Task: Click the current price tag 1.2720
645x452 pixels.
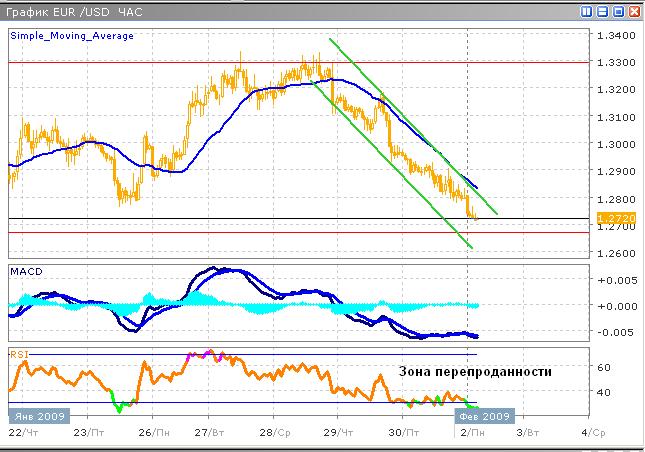Action: 616,218
